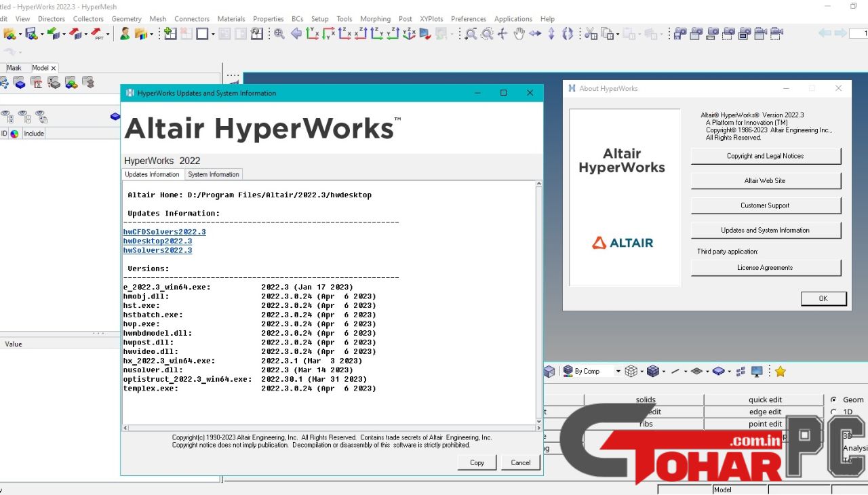This screenshot has width=868, height=495.
Task: Select the Geom radio button
Action: tap(833, 399)
